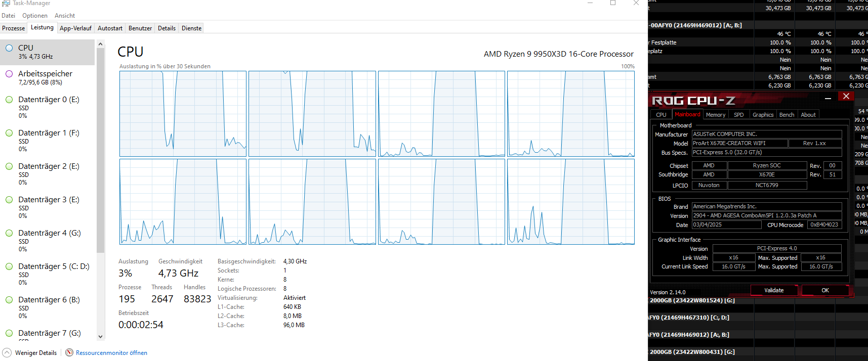Click the Model field ProArt X670E-CREATOR WIFI

739,143
